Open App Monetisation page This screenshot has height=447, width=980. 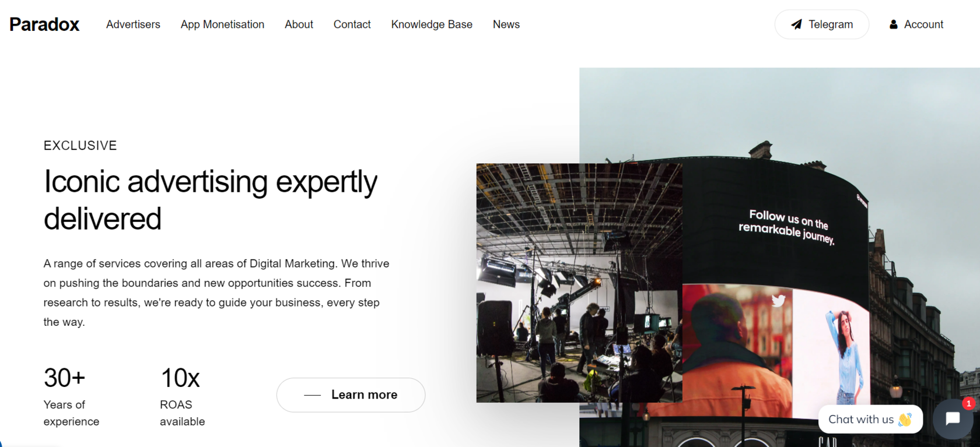(x=222, y=24)
